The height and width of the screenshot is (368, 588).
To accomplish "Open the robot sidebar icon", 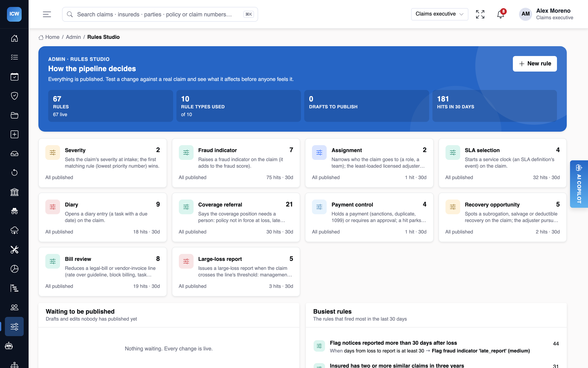I will [x=9, y=346].
